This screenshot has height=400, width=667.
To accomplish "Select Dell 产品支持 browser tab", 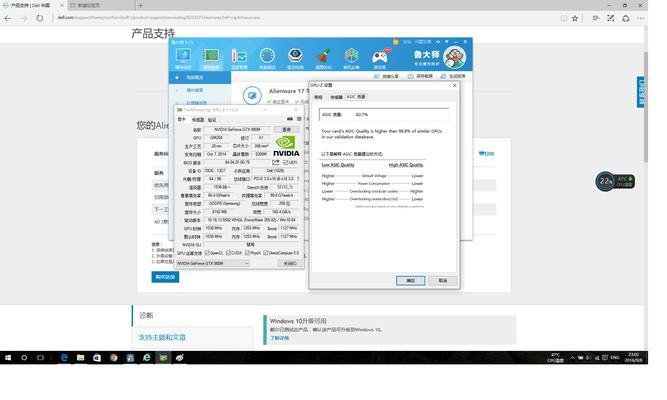I will click(32, 6).
